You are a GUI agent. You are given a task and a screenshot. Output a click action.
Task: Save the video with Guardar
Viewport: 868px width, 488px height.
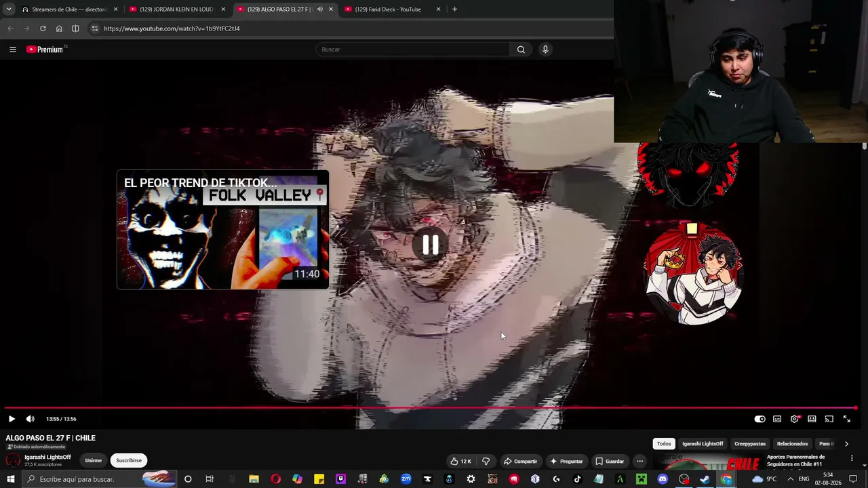(610, 462)
